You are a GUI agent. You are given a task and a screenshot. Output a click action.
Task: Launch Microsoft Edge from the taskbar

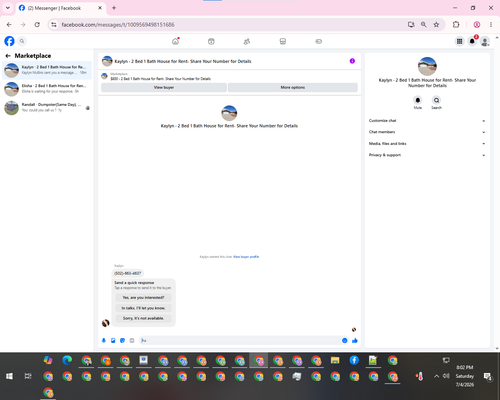67,360
